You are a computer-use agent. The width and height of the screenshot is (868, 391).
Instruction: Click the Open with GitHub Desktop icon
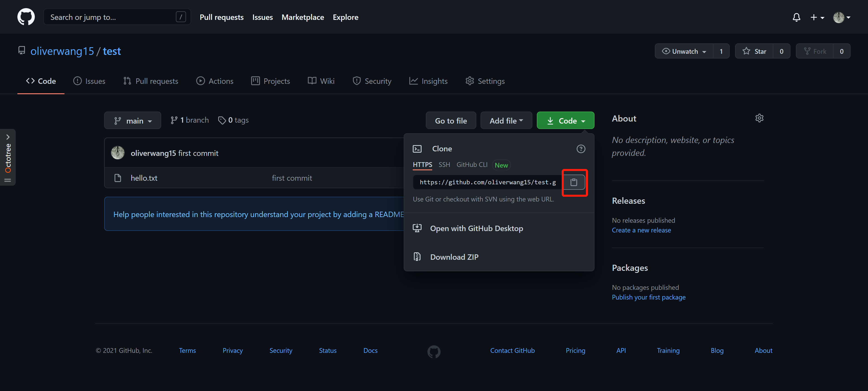point(417,228)
